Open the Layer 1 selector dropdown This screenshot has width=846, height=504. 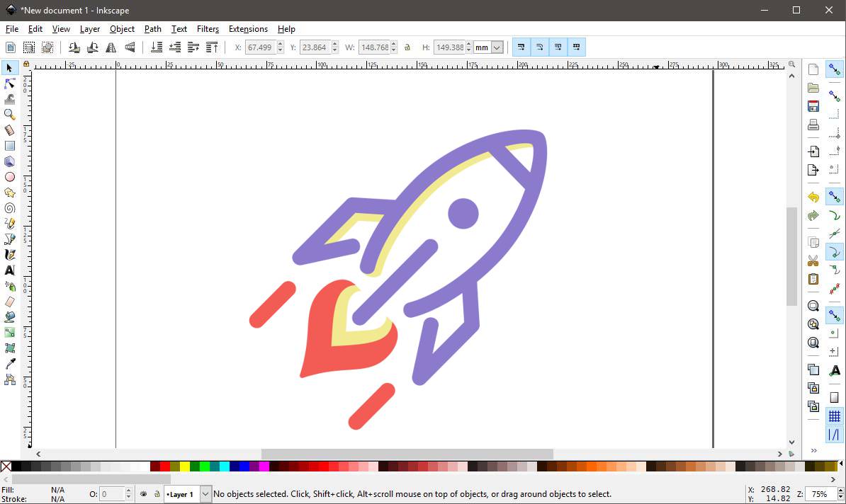[205, 493]
